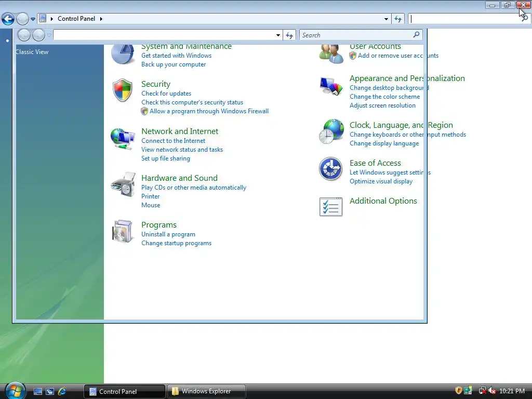Image resolution: width=532 pixels, height=399 pixels.
Task: Open Check this computer's security status
Action: click(x=192, y=102)
